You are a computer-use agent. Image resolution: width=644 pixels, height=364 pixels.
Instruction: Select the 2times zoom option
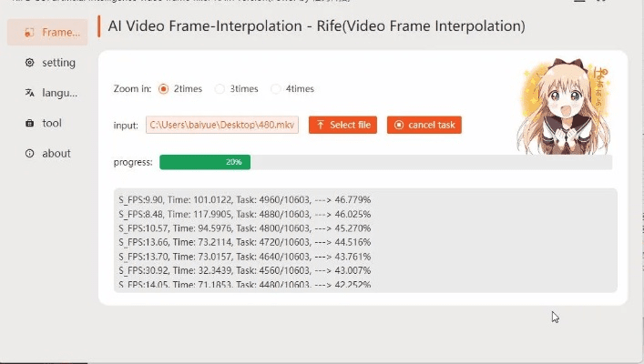tap(164, 89)
